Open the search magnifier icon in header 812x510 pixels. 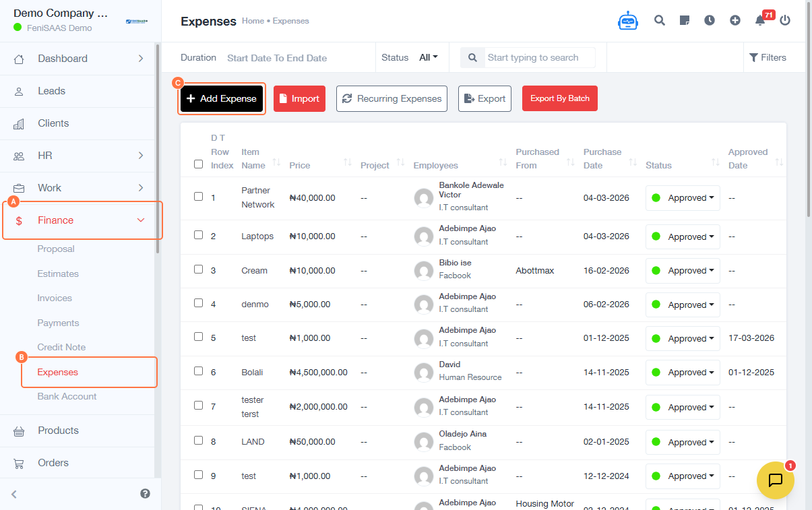660,20
